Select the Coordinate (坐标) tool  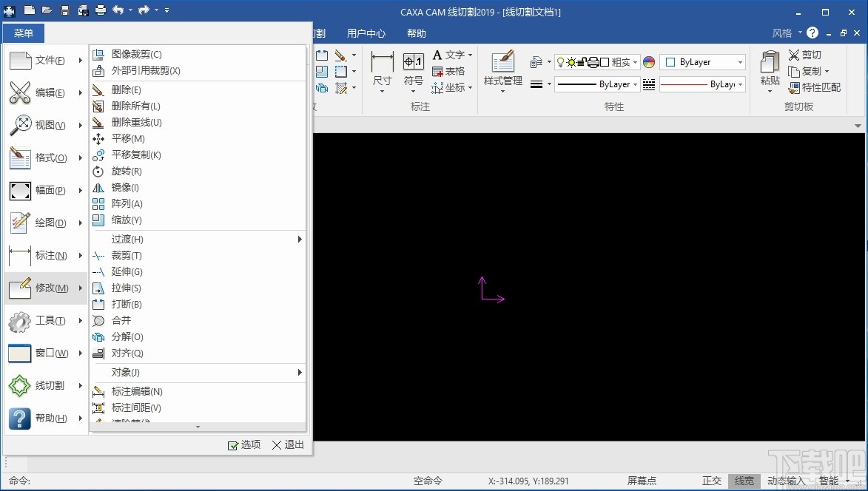pyautogui.click(x=451, y=87)
